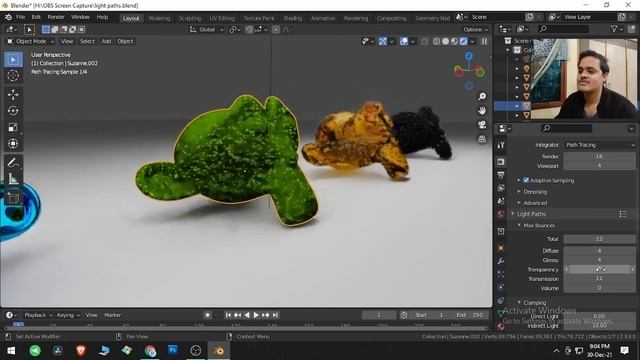This screenshot has height=360, width=640.
Task: Jump to the timeline end frame
Action: (276, 315)
